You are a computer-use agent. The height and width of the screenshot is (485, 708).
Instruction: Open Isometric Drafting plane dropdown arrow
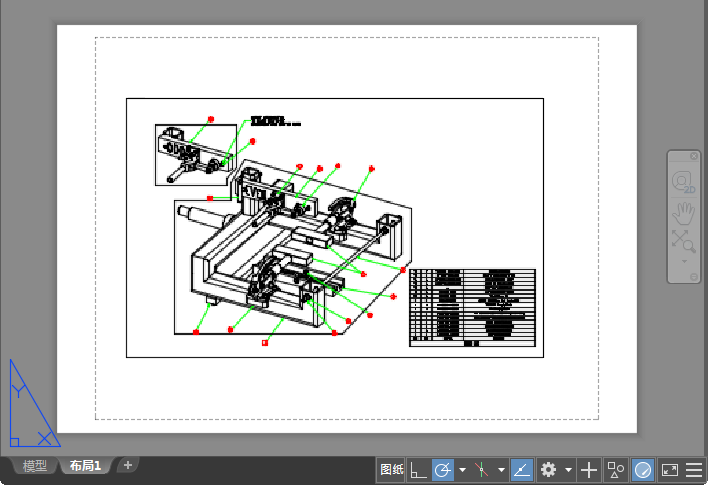pyautogui.click(x=501, y=470)
